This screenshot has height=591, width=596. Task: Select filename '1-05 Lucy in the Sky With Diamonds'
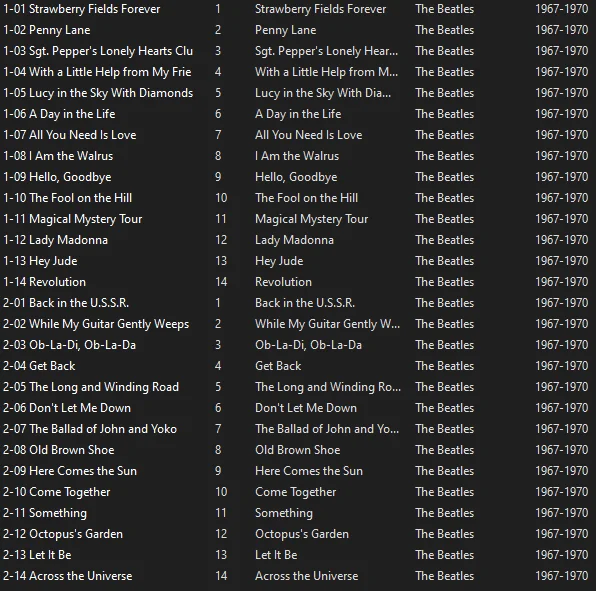point(98,93)
